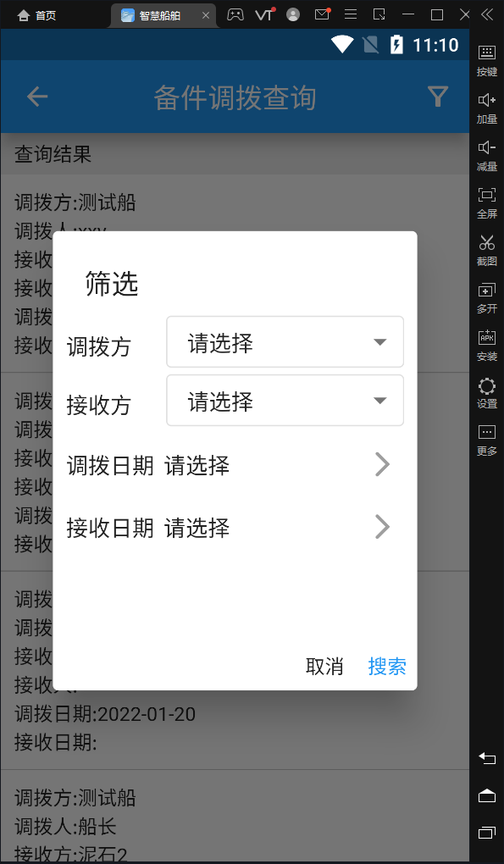Click the 接收日期 请选择 value
This screenshot has height=864, width=504.
point(197,529)
